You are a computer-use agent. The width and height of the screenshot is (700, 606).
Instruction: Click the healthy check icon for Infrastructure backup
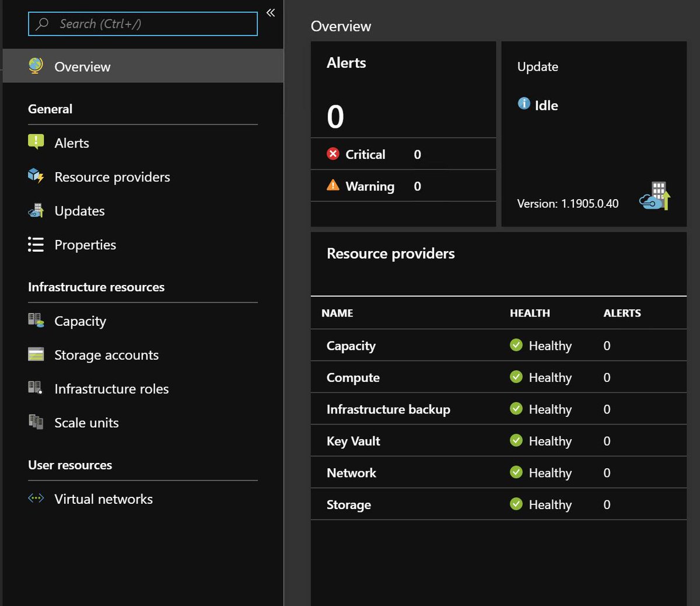(516, 408)
